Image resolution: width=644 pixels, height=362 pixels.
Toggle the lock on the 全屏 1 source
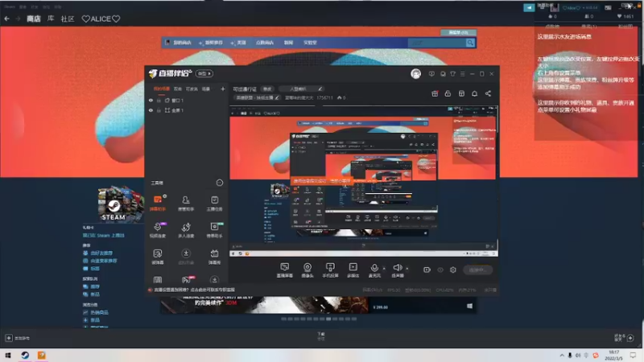(159, 110)
